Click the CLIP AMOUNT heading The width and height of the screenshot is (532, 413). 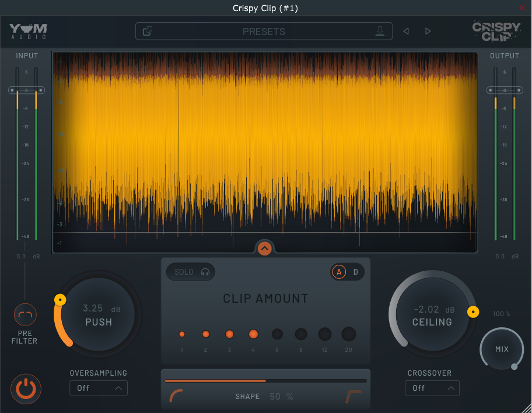point(265,298)
